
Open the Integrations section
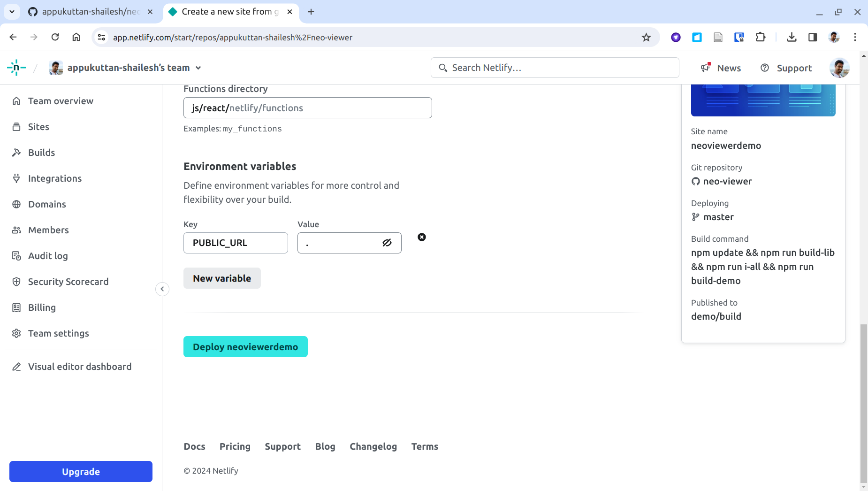tap(55, 178)
